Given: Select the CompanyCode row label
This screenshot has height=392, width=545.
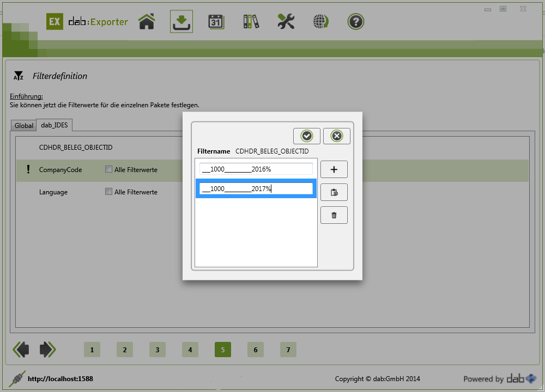Looking at the screenshot, I should (x=60, y=170).
